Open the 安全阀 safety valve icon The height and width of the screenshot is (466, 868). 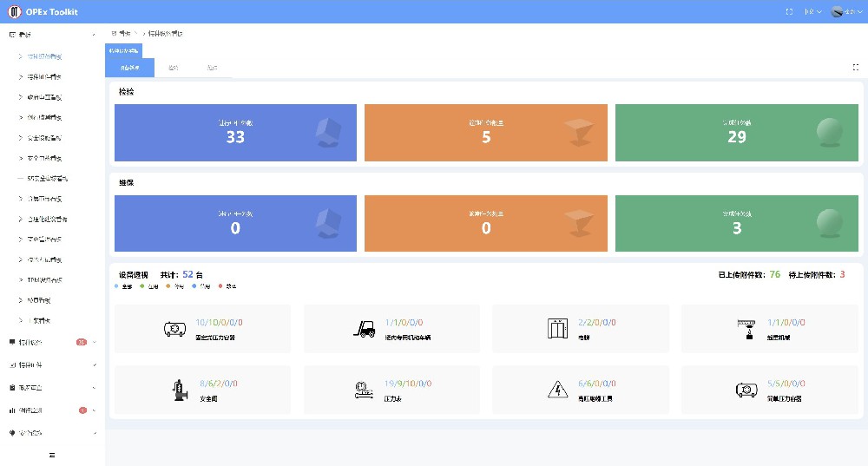[180, 390]
